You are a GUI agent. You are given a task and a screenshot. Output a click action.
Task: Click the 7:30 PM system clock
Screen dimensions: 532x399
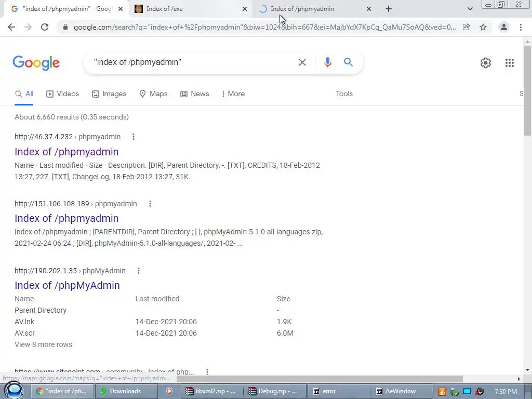506,392
